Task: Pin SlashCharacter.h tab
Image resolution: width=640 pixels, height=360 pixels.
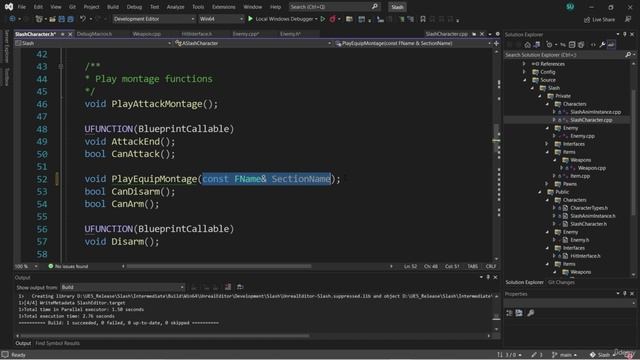Action: (x=62, y=34)
